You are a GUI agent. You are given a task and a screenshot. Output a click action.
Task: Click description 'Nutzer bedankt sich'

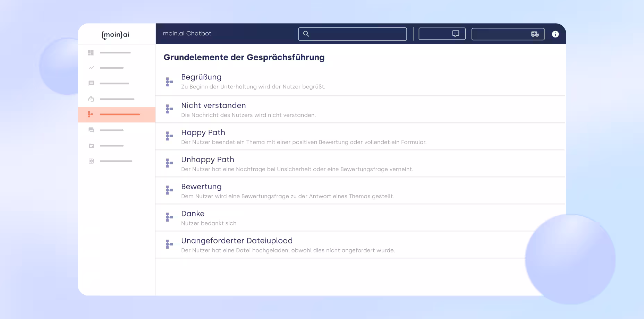click(x=209, y=223)
